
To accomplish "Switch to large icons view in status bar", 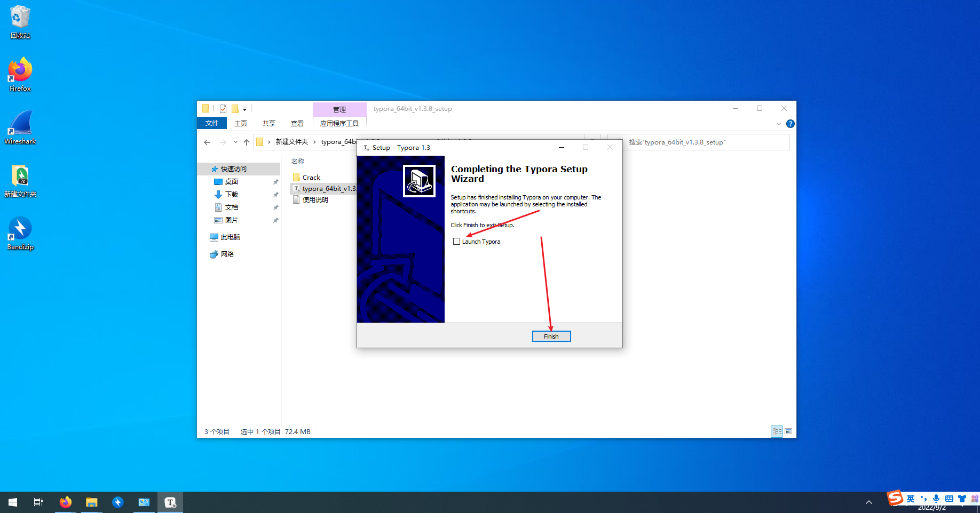I will (788, 431).
